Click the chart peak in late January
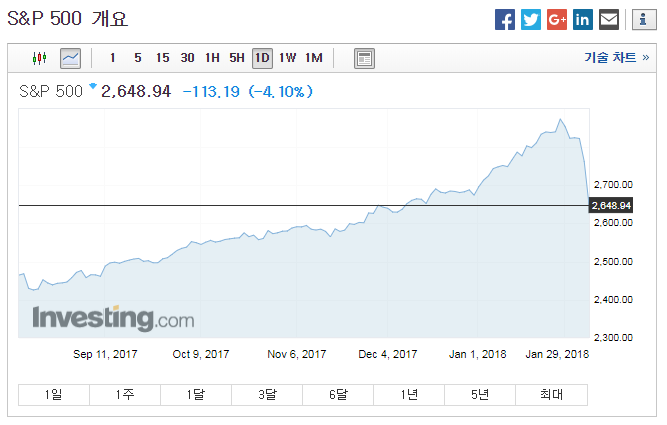667x425 pixels. pos(560,119)
